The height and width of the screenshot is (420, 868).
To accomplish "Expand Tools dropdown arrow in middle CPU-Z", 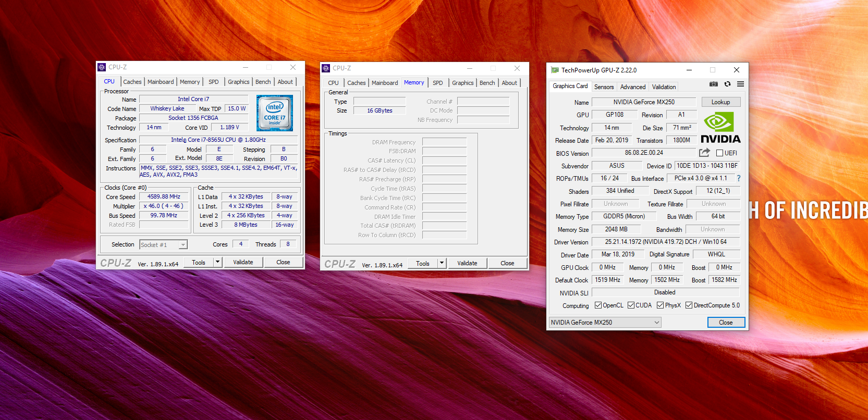I will (442, 263).
